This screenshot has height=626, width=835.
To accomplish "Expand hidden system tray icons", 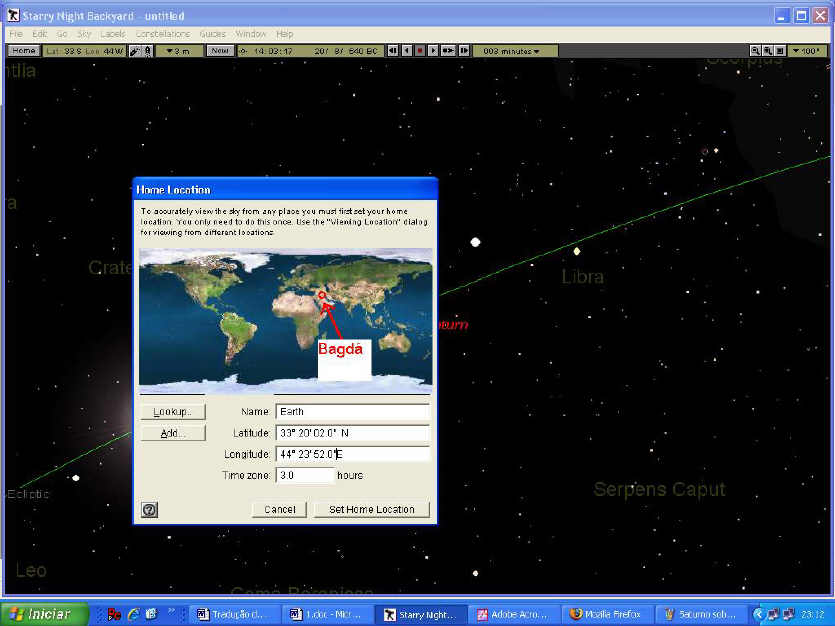I will click(757, 614).
